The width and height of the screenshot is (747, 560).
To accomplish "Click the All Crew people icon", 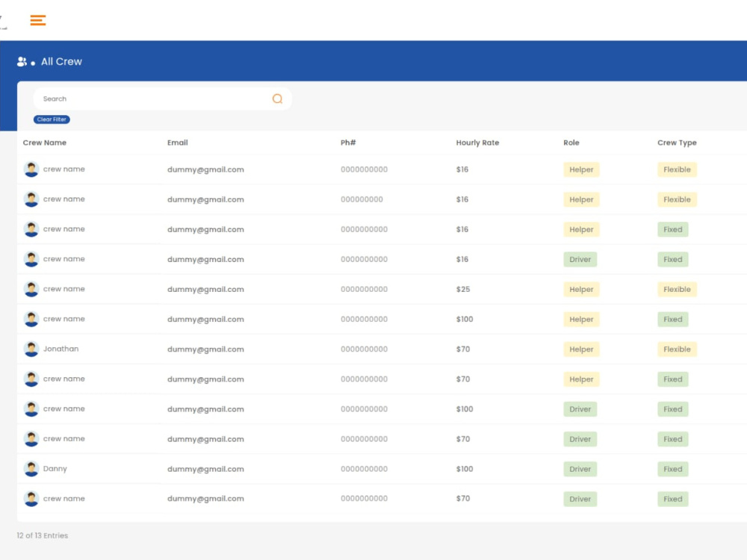I will click(22, 62).
